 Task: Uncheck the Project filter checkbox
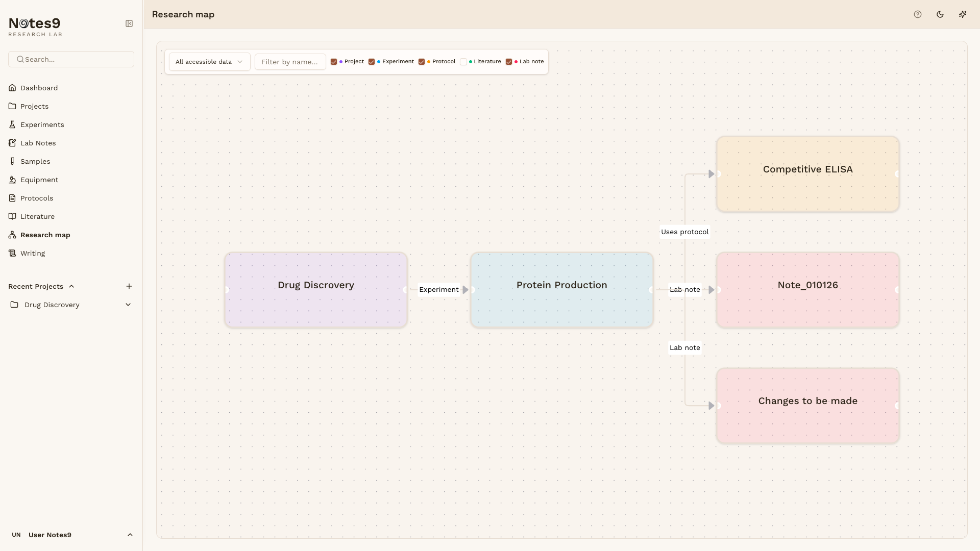[x=334, y=62]
